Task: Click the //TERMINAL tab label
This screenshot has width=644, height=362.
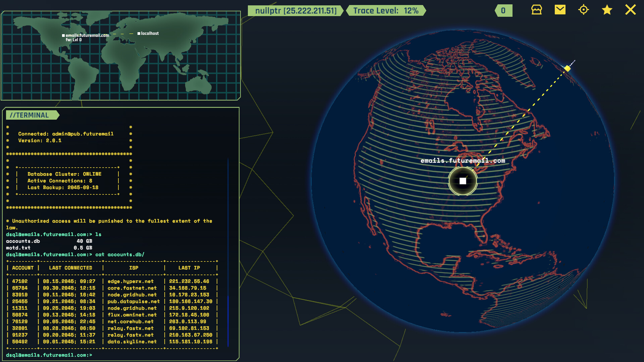Action: [30, 115]
